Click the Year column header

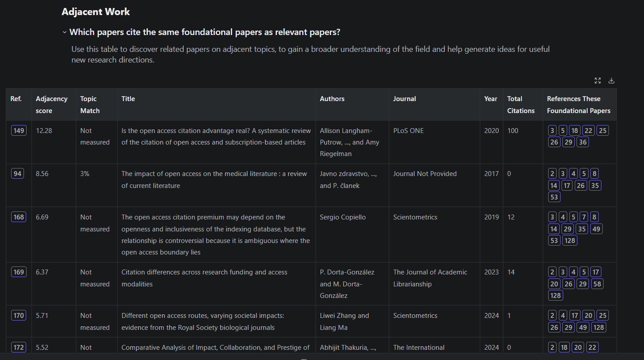point(490,99)
